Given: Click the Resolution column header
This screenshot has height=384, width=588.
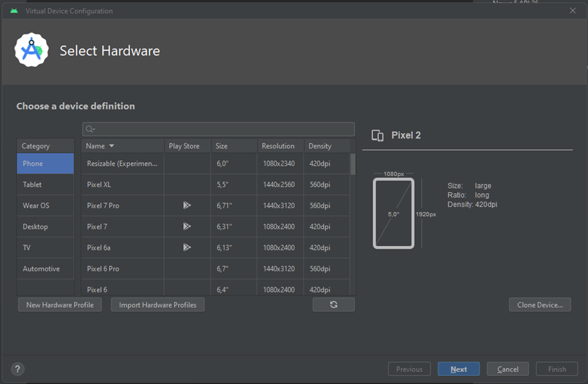Looking at the screenshot, I should pyautogui.click(x=281, y=146).
